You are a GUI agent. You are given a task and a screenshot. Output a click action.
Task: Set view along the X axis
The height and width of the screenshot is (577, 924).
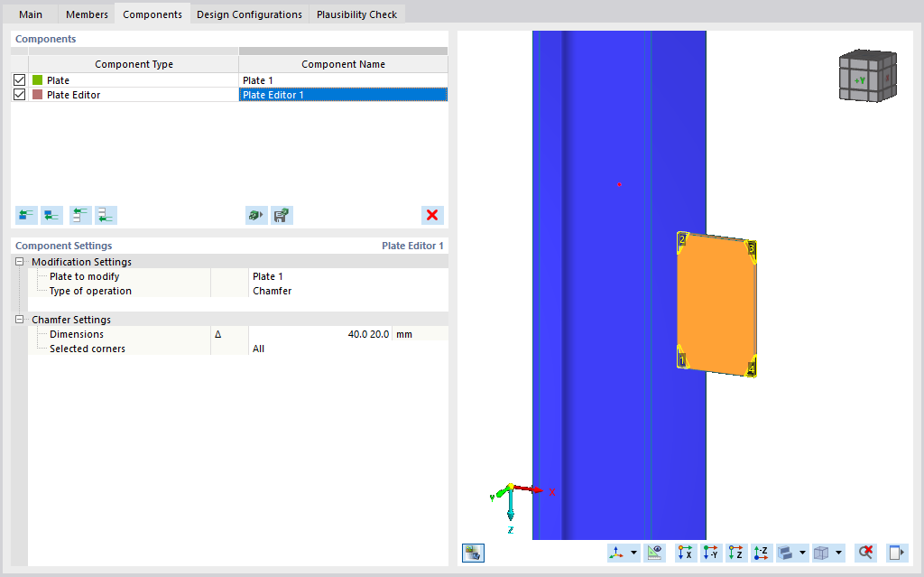click(685, 552)
